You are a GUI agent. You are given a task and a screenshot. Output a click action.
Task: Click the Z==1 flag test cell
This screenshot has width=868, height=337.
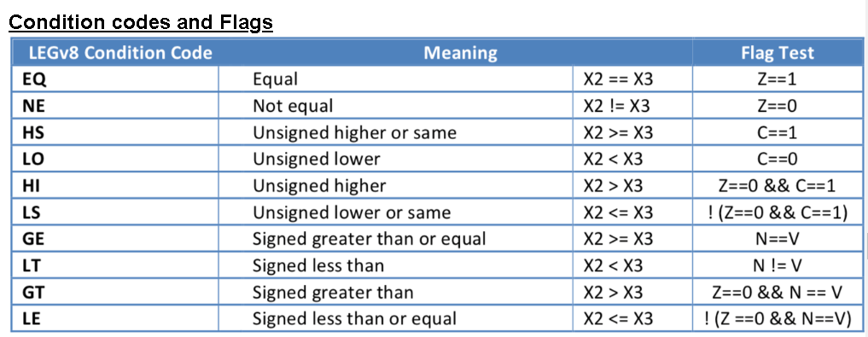tap(778, 79)
